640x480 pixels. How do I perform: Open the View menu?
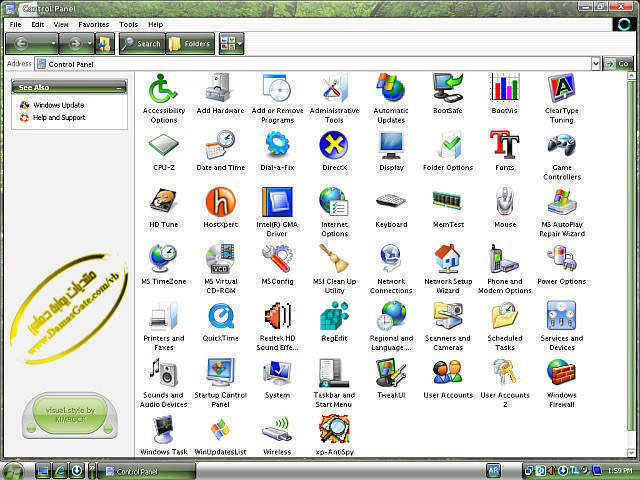coord(61,24)
